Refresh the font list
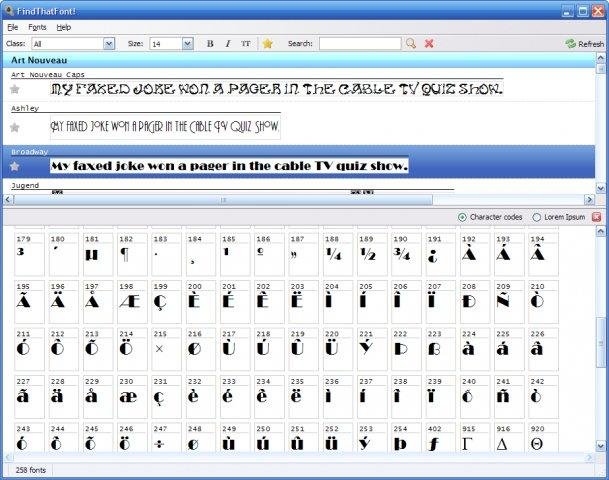The height and width of the screenshot is (480, 609). pyautogui.click(x=584, y=44)
